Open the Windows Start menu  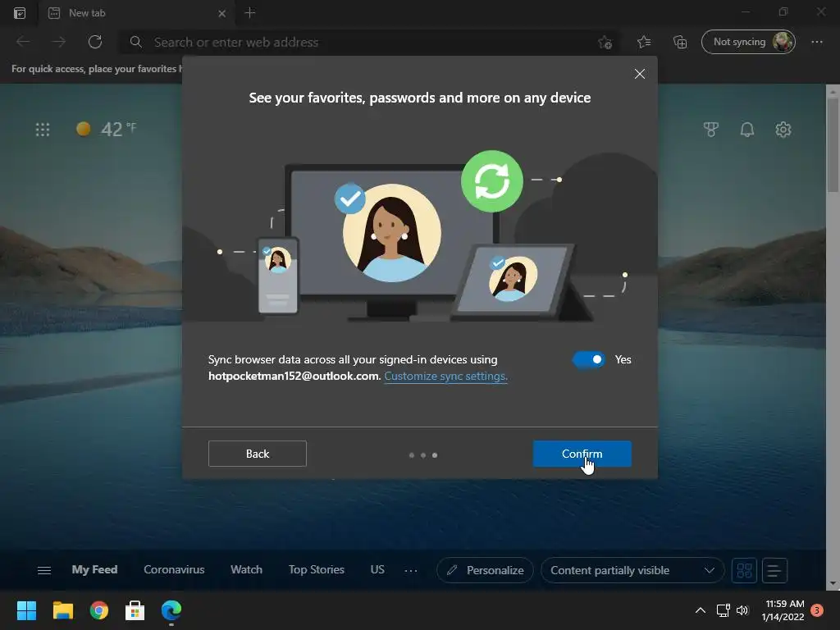pyautogui.click(x=26, y=610)
